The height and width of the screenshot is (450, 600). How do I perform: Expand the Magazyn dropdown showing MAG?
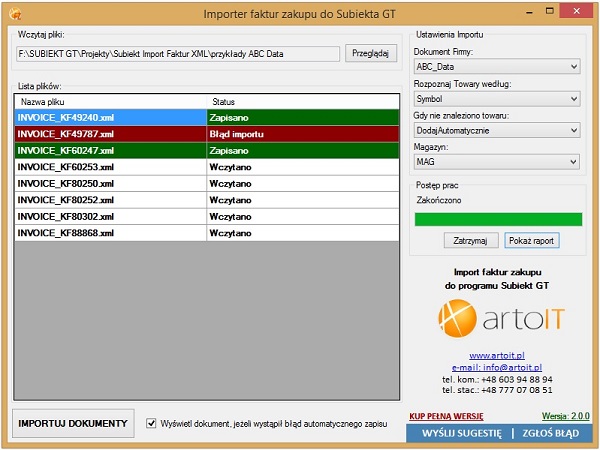(496, 162)
